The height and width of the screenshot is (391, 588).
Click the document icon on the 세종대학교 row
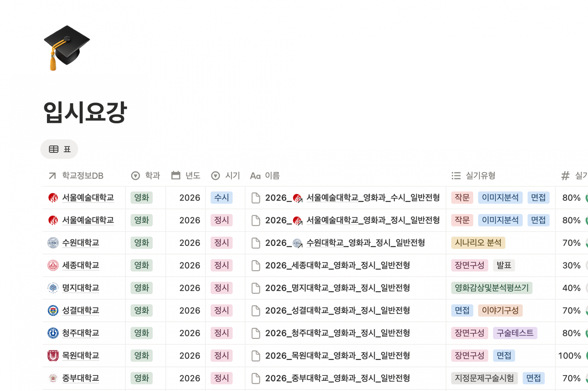pyautogui.click(x=256, y=266)
